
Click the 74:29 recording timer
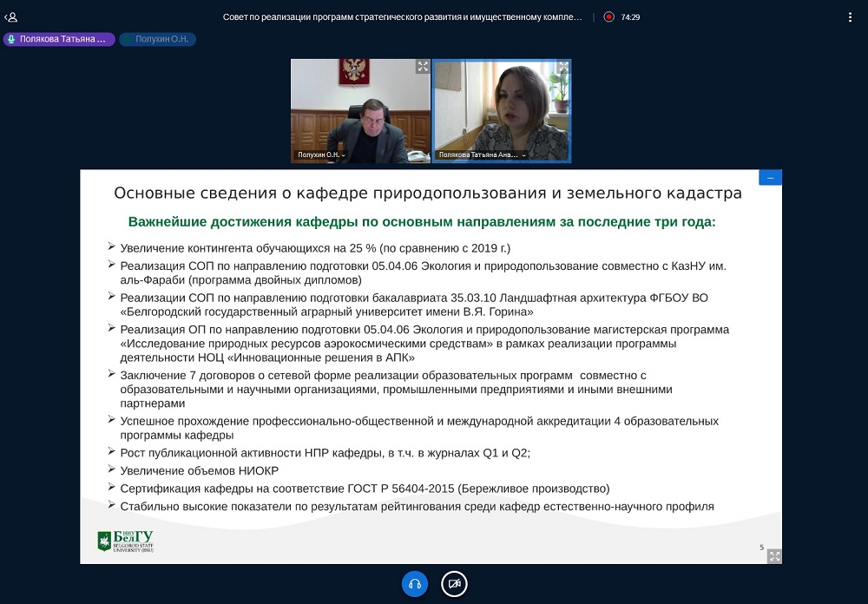coord(630,16)
